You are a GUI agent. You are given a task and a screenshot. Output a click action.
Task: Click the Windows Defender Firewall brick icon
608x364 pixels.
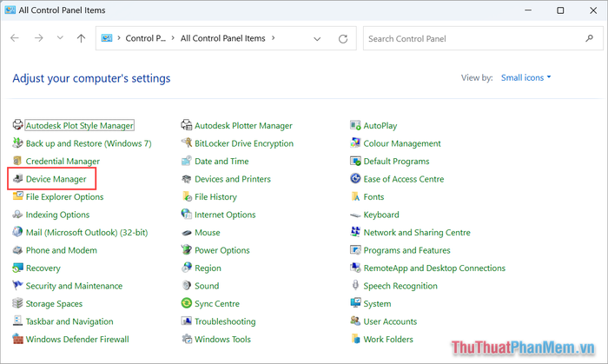[x=18, y=339]
